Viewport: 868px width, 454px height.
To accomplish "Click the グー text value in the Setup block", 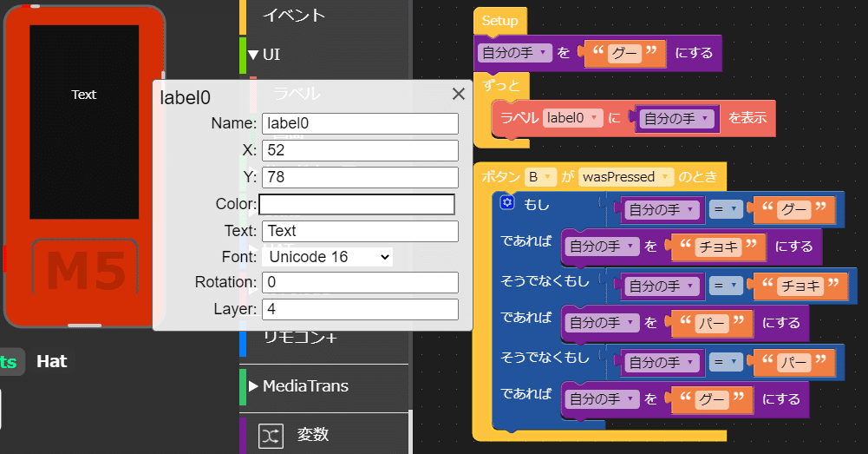I will pos(624,53).
